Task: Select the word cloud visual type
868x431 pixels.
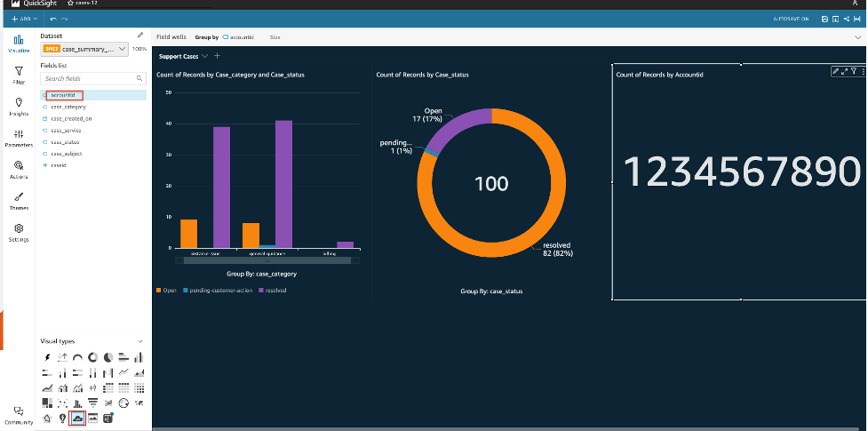Action: [x=77, y=419]
